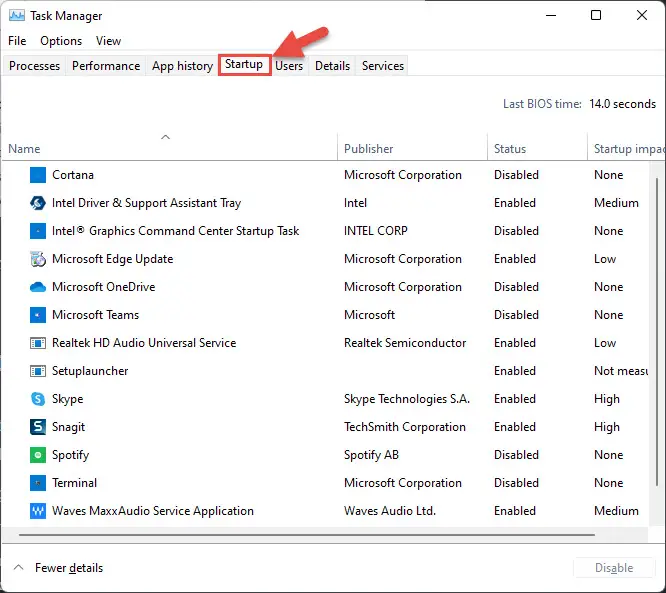Select the Microsoft OneDrive entry name
The height and width of the screenshot is (593, 666).
(104, 287)
